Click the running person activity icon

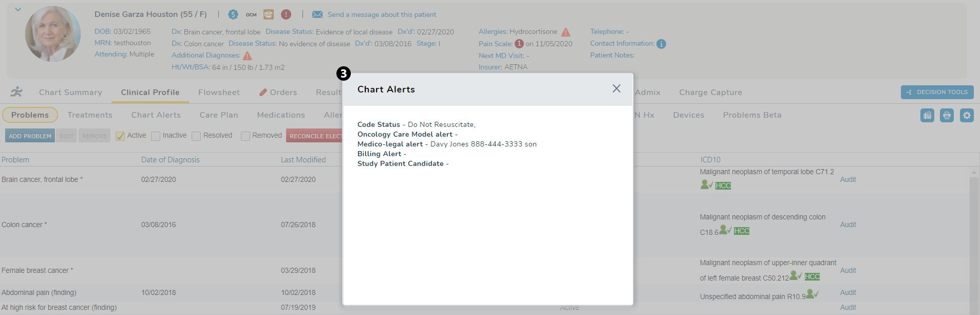tap(17, 92)
